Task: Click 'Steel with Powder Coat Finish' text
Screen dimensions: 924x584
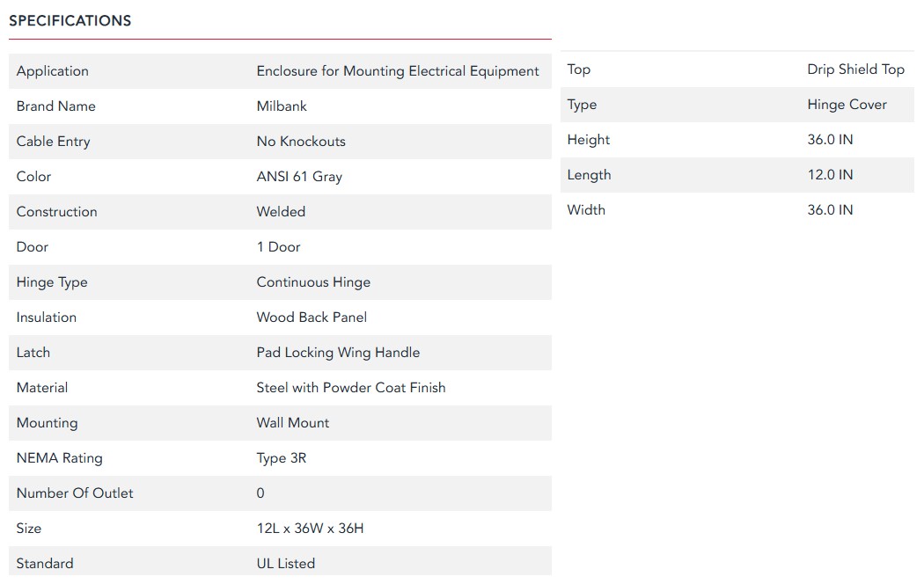Action: click(351, 388)
